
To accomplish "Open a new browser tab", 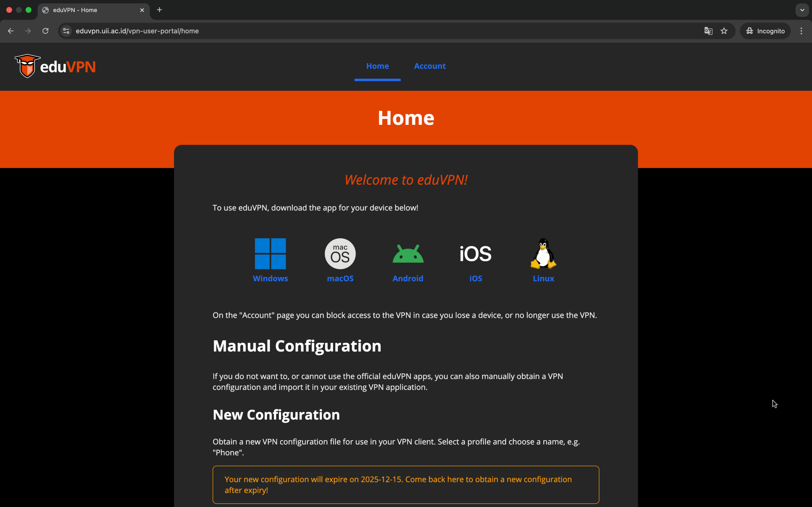I will coord(159,10).
